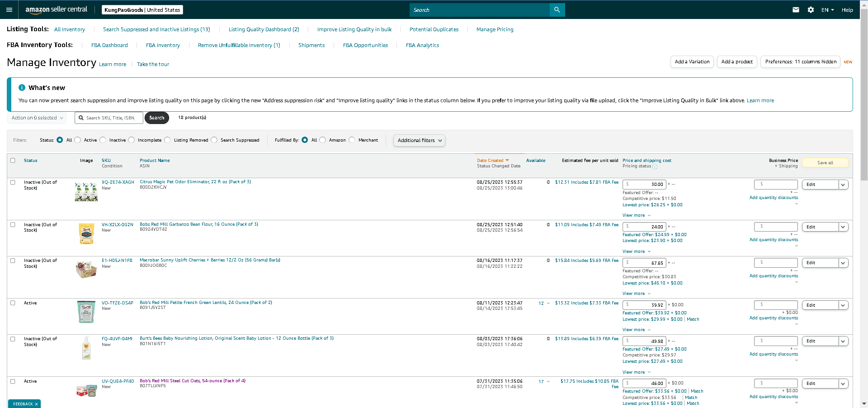Click the Take the tour link
This screenshot has width=868, height=408.
[x=153, y=64]
